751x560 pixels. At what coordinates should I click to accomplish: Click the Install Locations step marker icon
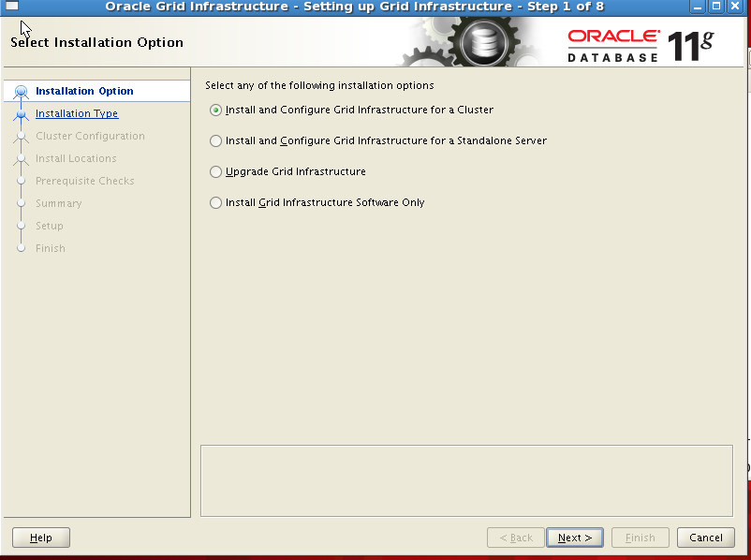21,159
